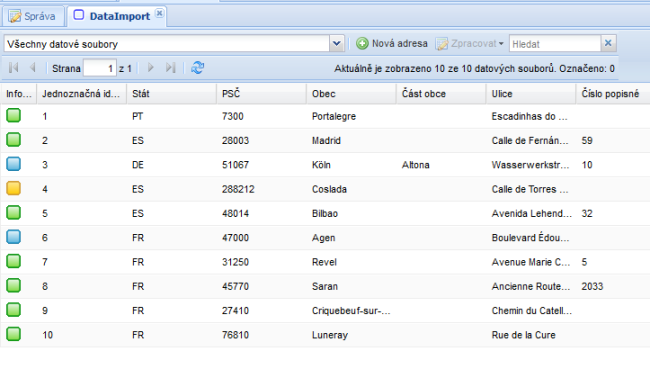The image size is (650, 369).
Task: Click house number 2033
Action: pyautogui.click(x=592, y=286)
